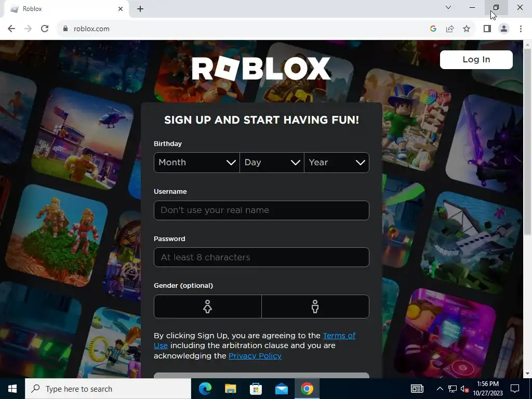The image size is (532, 399).
Task: Open network settings tray icon
Action: 453,389
